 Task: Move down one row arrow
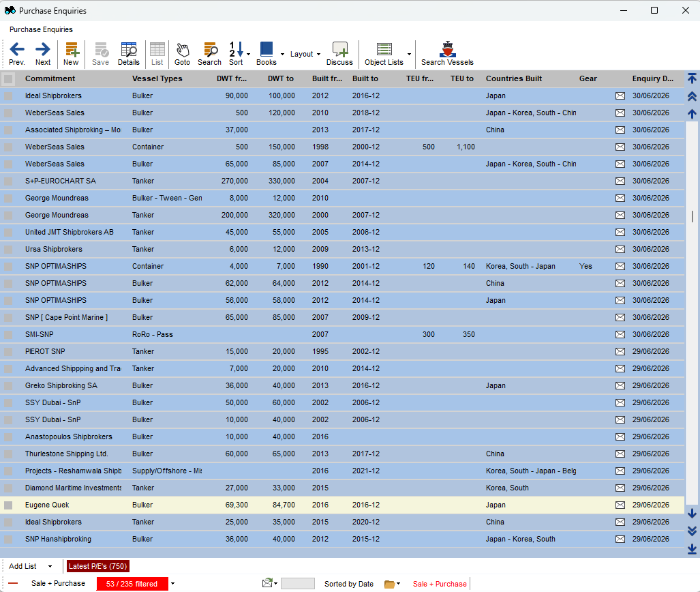[x=692, y=514]
